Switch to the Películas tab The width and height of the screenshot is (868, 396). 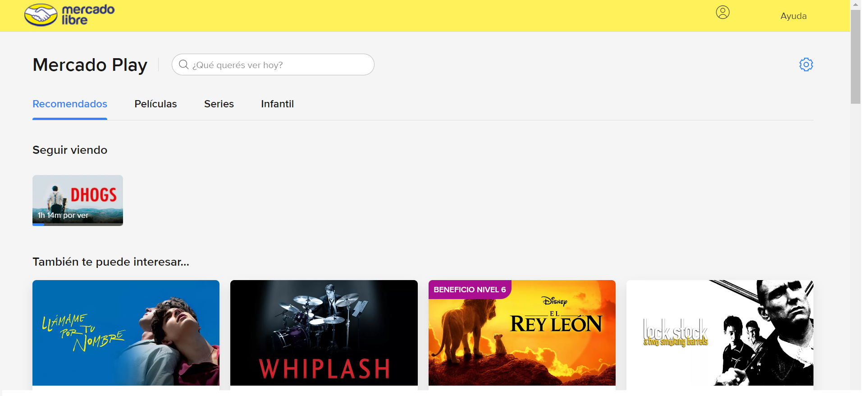[155, 104]
